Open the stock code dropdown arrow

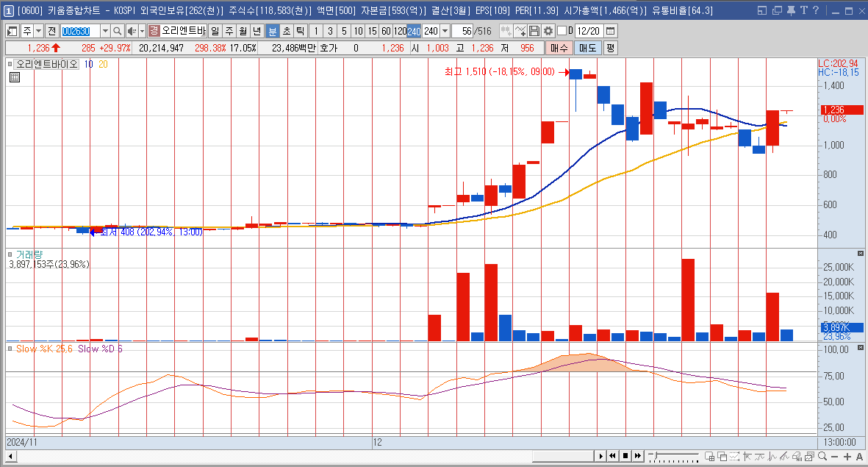click(105, 31)
